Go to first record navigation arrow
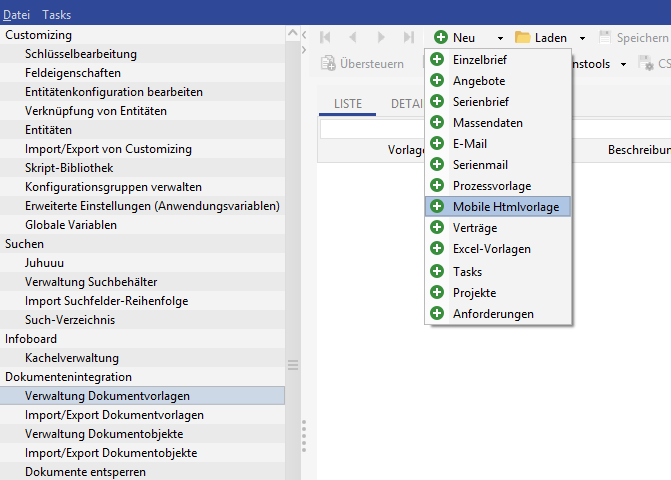The image size is (671, 480). [325, 38]
